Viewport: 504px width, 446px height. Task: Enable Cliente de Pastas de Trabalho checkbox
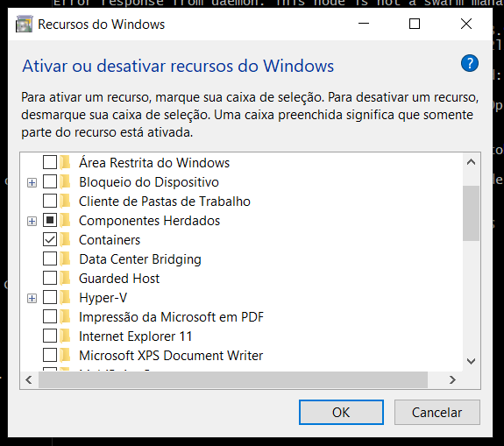[50, 202]
